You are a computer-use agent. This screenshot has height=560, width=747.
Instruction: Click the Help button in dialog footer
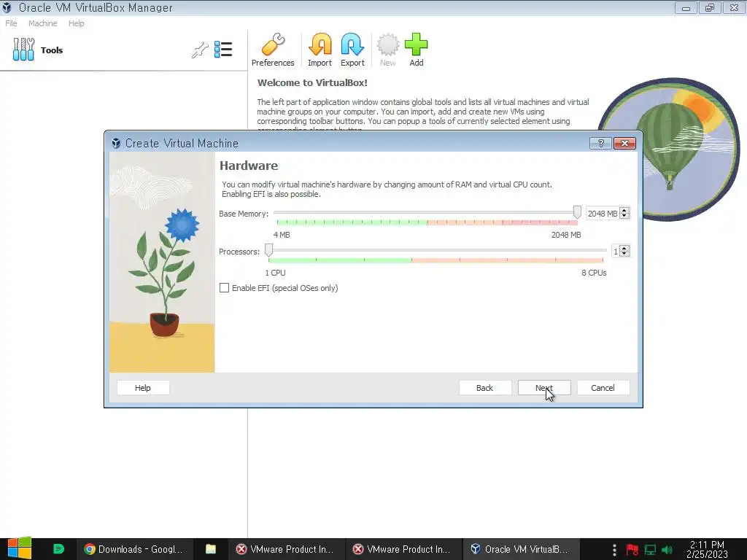coord(142,388)
